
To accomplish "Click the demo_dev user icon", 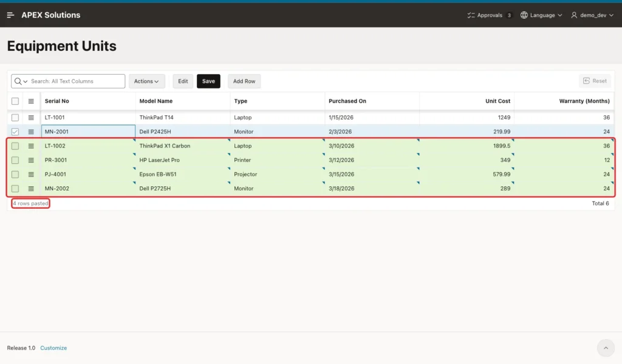I will click(x=574, y=15).
